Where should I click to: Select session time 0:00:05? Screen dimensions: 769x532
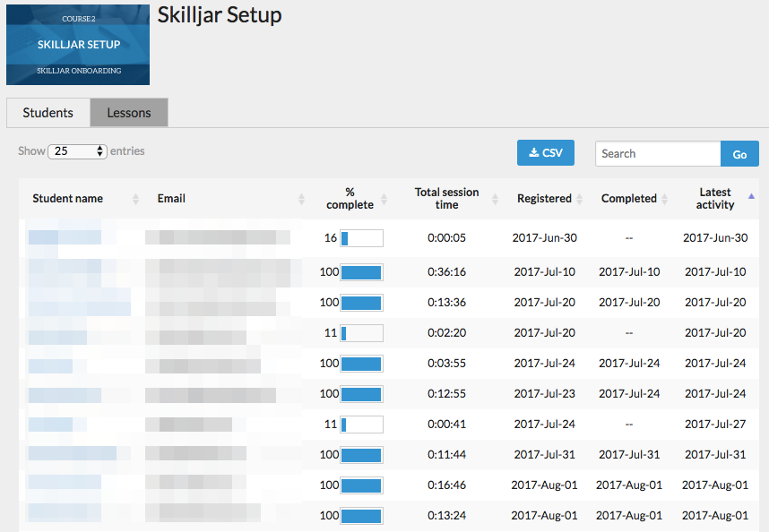pyautogui.click(x=446, y=238)
